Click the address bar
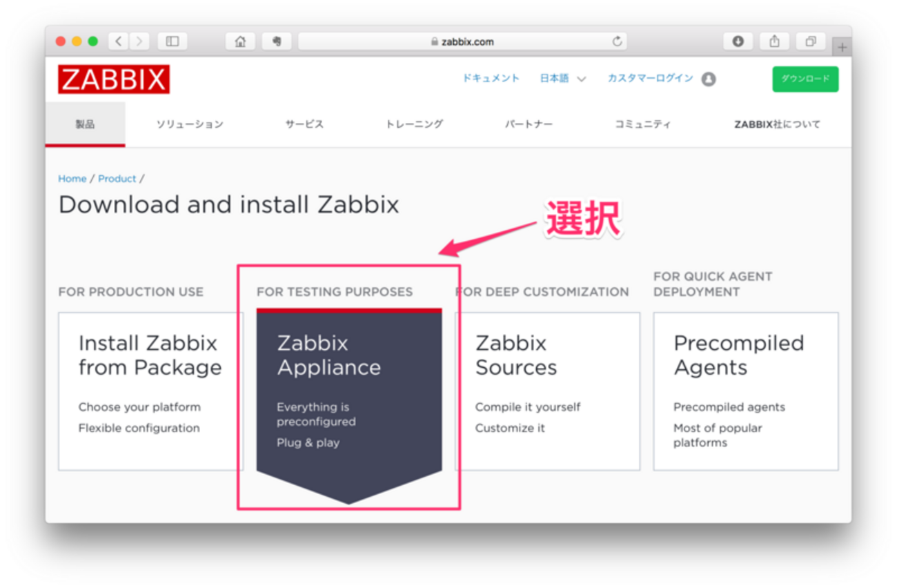Screen dimensions: 897x588 [x=462, y=41]
